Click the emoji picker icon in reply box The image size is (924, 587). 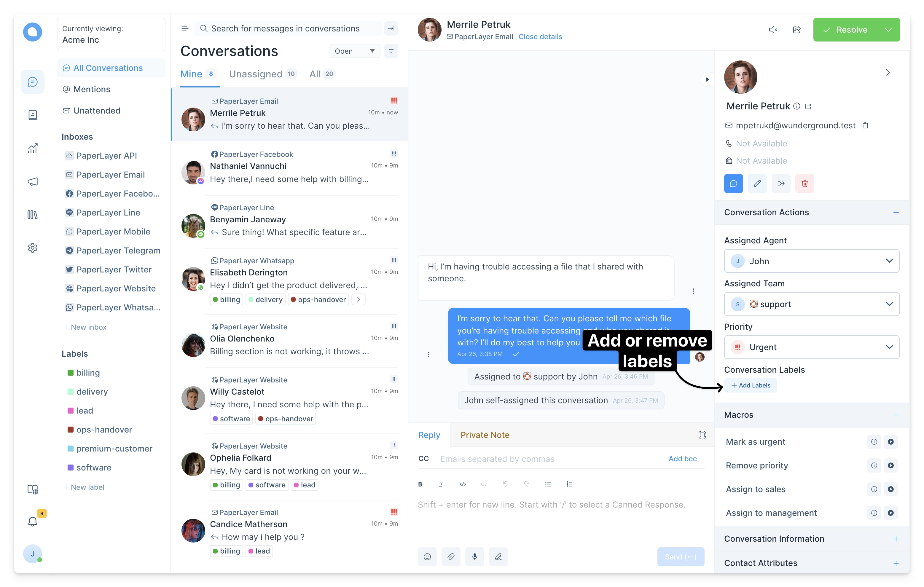coord(427,557)
